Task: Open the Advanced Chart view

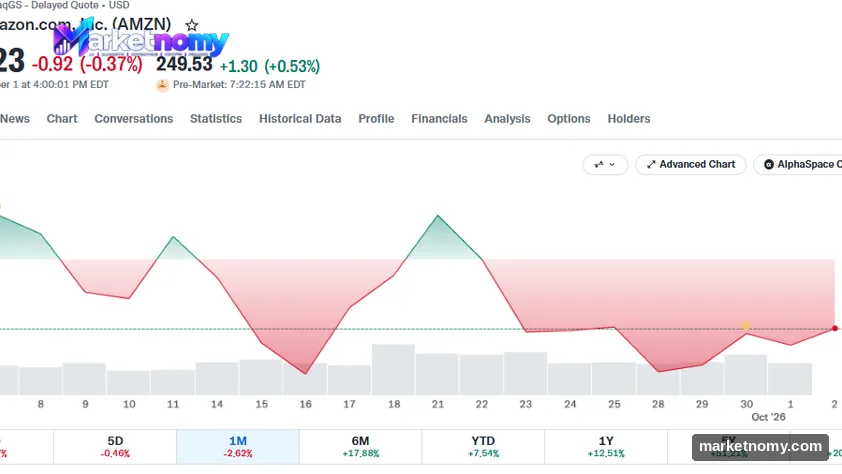Action: tap(691, 164)
